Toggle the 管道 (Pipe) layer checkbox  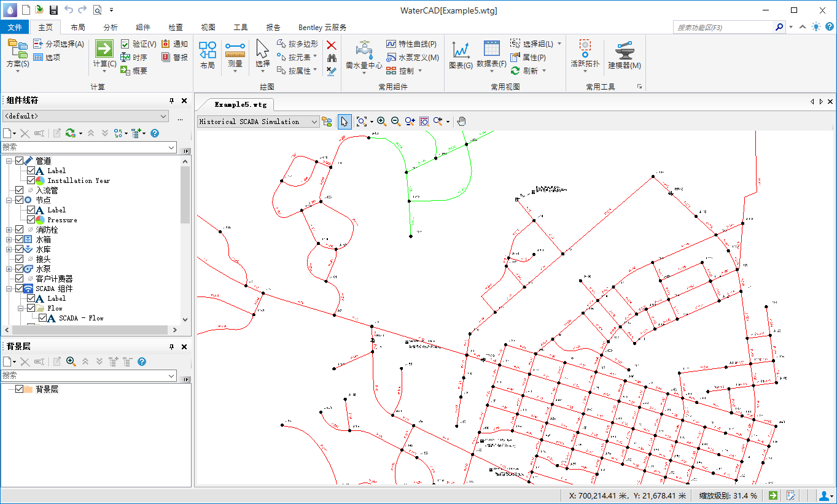click(20, 161)
